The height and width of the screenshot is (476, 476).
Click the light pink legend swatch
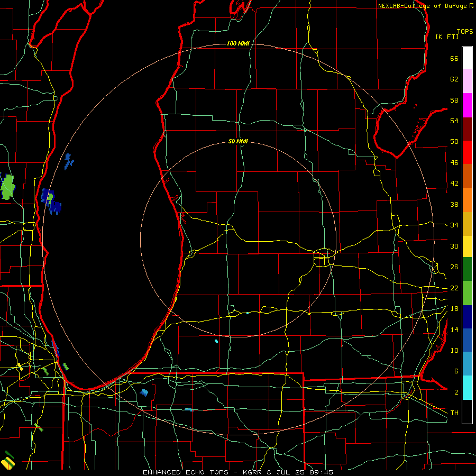coord(467,81)
